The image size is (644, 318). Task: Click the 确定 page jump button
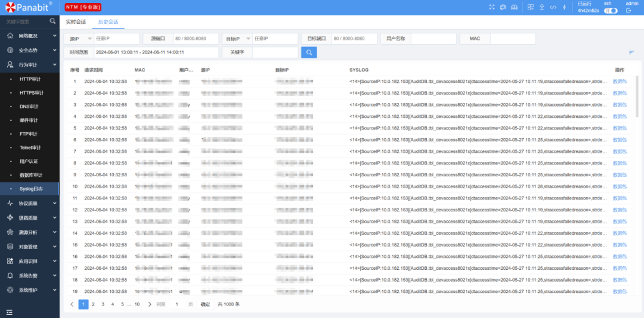click(205, 304)
